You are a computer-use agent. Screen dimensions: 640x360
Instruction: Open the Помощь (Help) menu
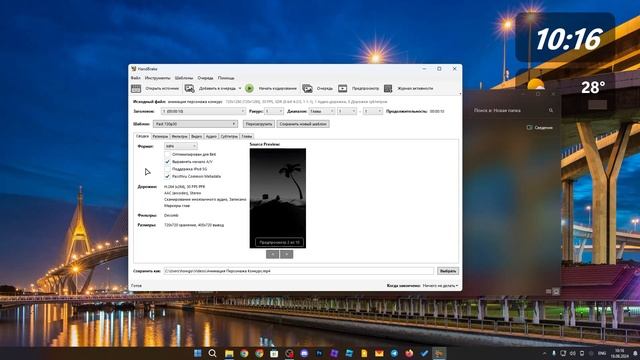[226, 78]
